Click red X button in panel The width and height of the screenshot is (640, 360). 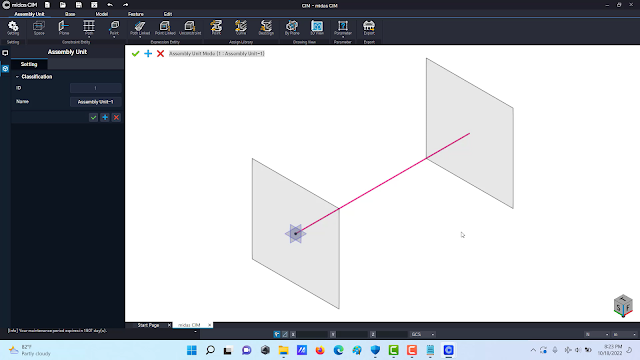click(x=116, y=118)
